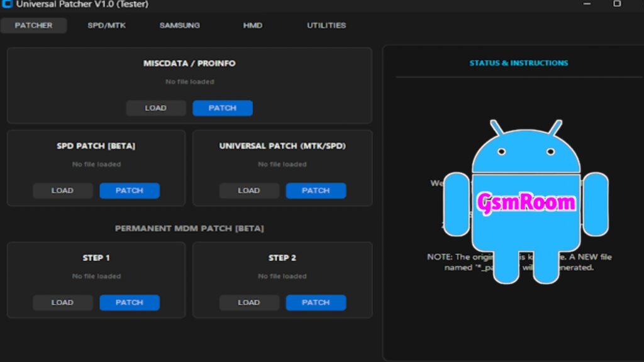Click the GsmRoom Android robot logo

coord(526,202)
